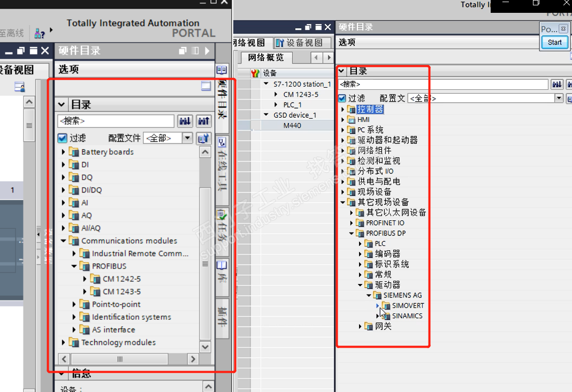Click search-up icon beside left catalog search
The image size is (572, 392).
point(203,121)
